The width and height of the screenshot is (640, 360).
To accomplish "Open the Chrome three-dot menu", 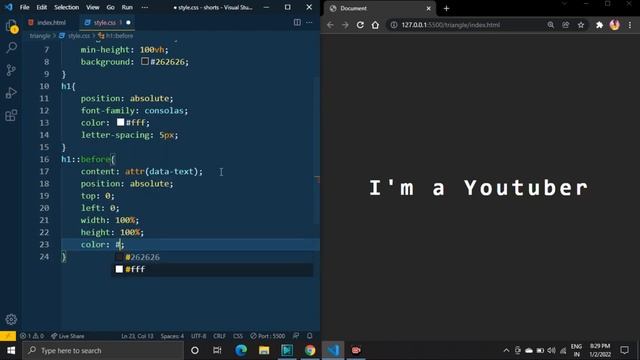I will coord(630,25).
